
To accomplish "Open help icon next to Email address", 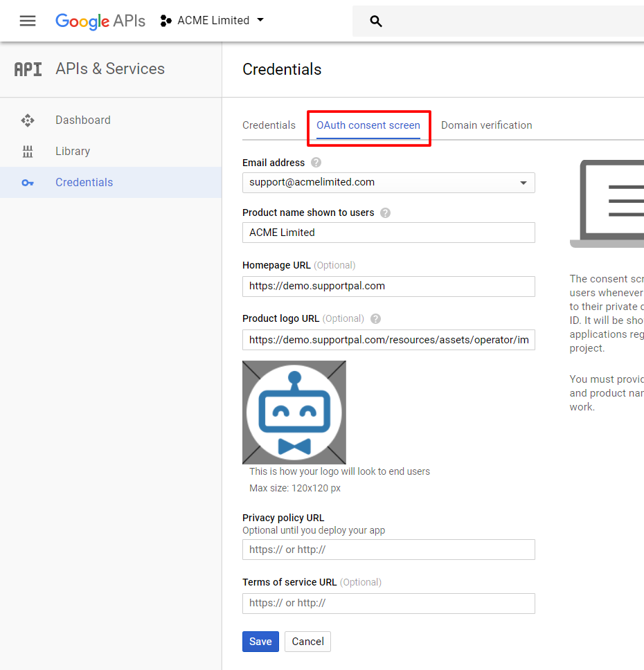I will 316,163.
